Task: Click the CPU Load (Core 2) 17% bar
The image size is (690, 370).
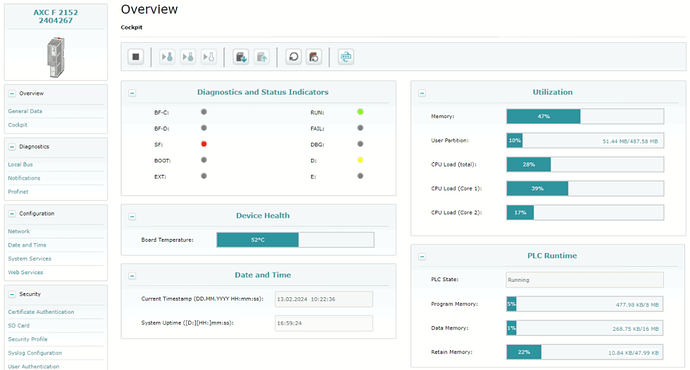Action: [585, 212]
